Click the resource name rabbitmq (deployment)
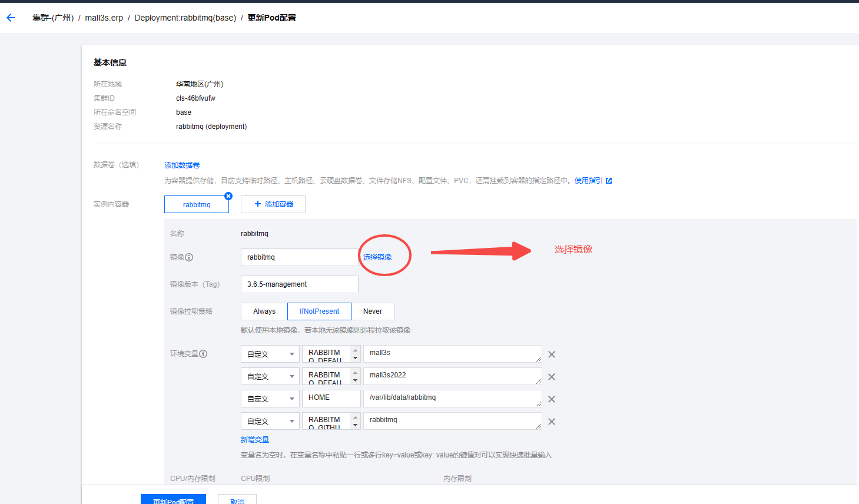 (211, 127)
